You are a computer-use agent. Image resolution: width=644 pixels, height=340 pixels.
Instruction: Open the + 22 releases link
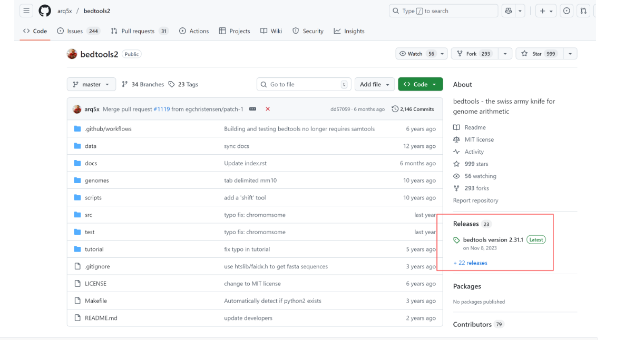point(470,263)
